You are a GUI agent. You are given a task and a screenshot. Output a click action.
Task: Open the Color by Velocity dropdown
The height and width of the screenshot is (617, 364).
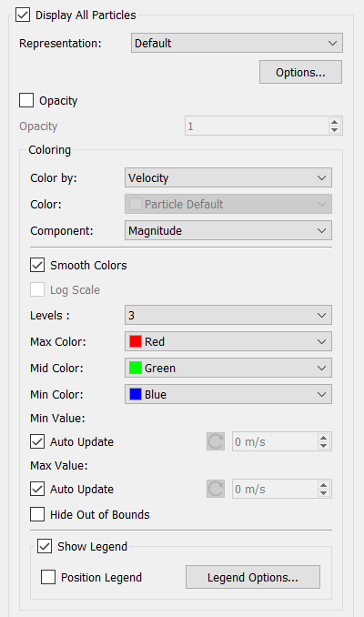pos(228,177)
